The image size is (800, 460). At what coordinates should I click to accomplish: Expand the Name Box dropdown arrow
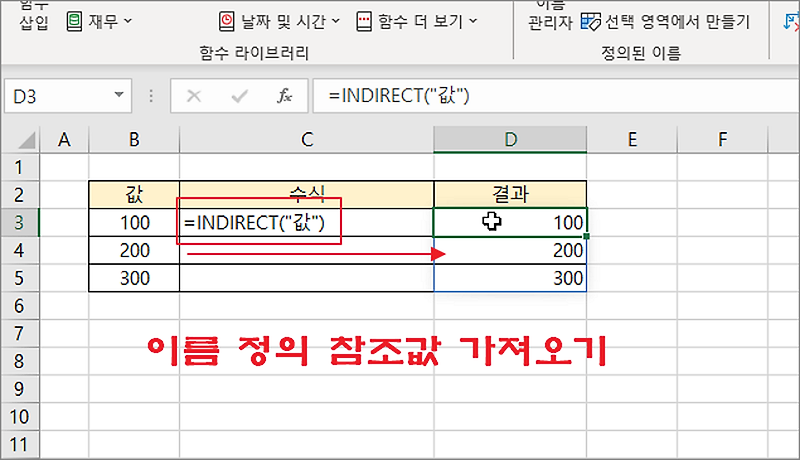pos(119,95)
